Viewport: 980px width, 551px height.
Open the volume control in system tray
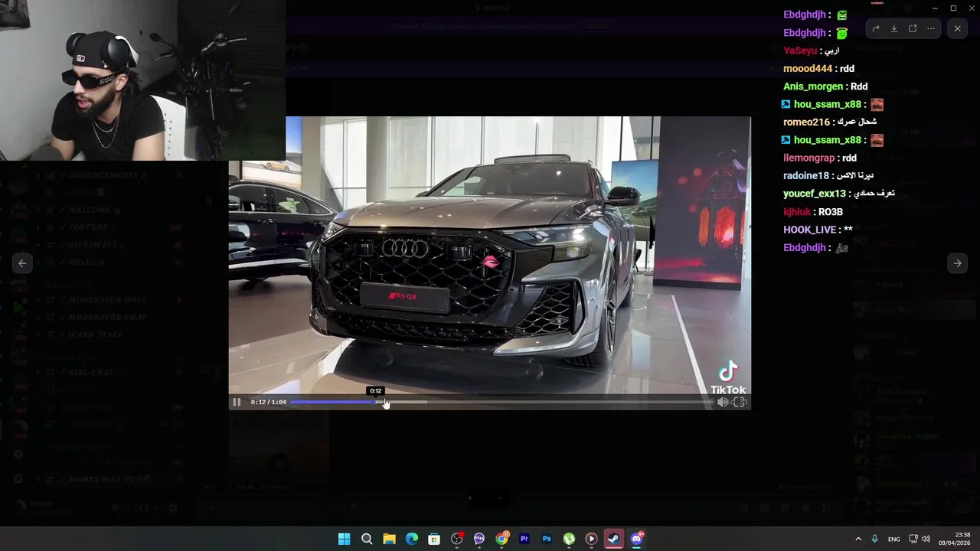(x=926, y=539)
